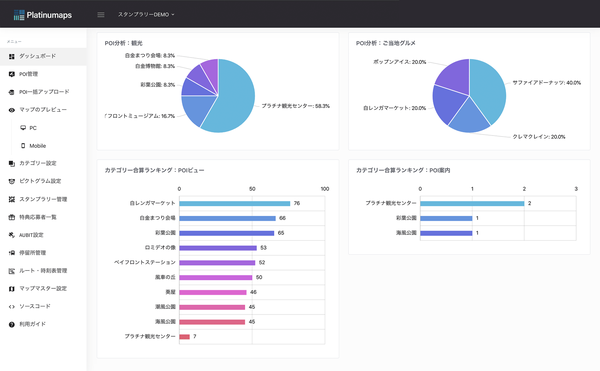Click the カテゴリー設定 icon
Viewport: 600px width, 371px height.
point(11,163)
